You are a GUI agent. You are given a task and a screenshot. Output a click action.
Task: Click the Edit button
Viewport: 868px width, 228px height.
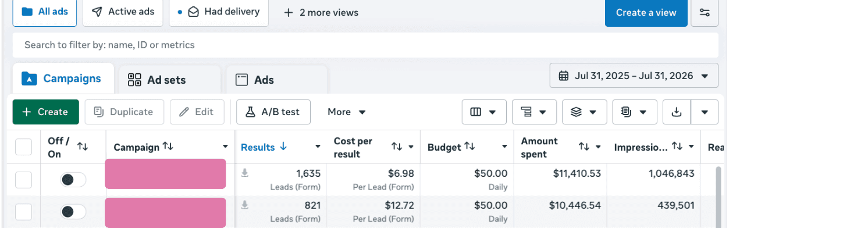point(197,112)
